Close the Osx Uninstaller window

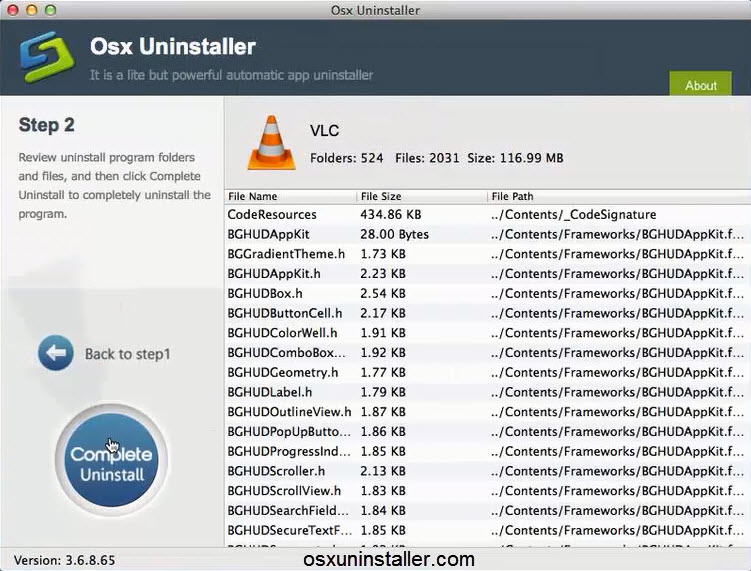coord(13,10)
